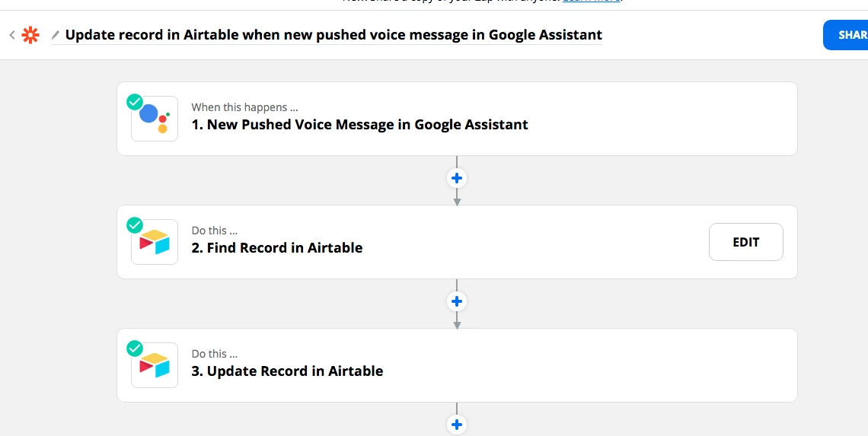Go back using the left chevron arrow

(x=11, y=35)
